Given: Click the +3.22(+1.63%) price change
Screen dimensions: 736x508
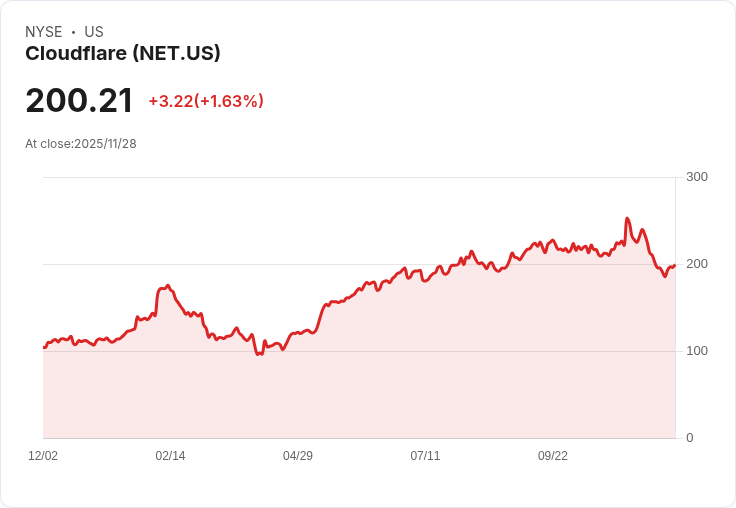Looking at the screenshot, I should (x=206, y=101).
